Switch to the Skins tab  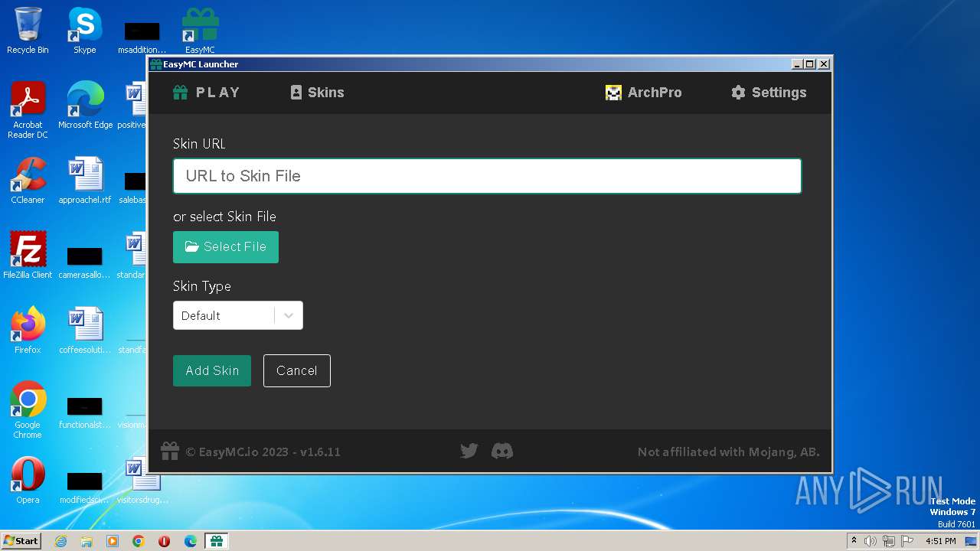317,93
